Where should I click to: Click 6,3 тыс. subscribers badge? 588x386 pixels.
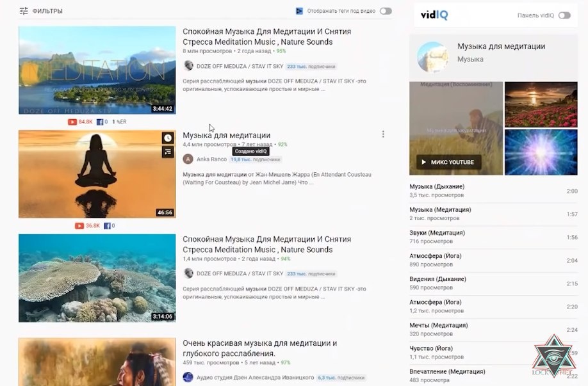341,378
